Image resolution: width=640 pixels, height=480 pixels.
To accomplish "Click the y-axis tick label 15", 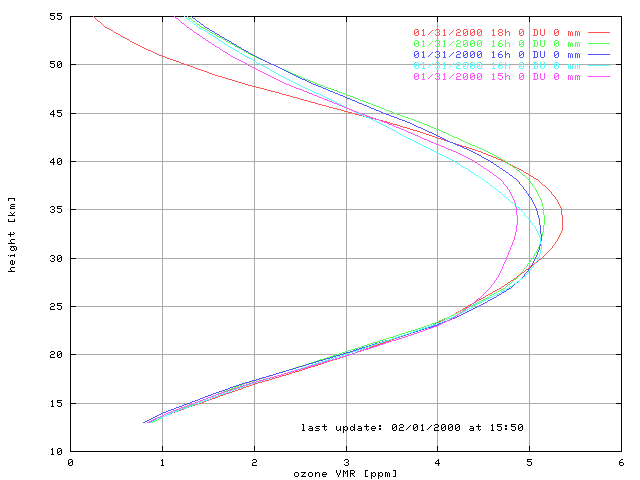I will [56, 403].
